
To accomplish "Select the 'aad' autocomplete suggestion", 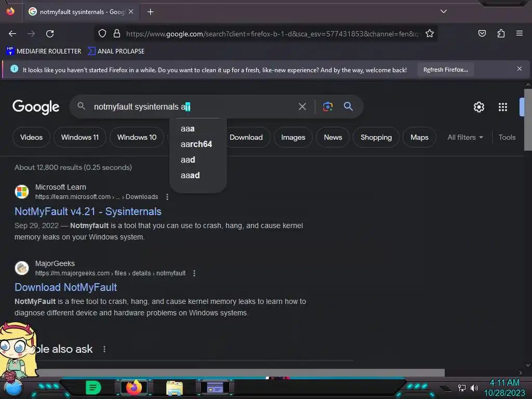I will (198, 160).
